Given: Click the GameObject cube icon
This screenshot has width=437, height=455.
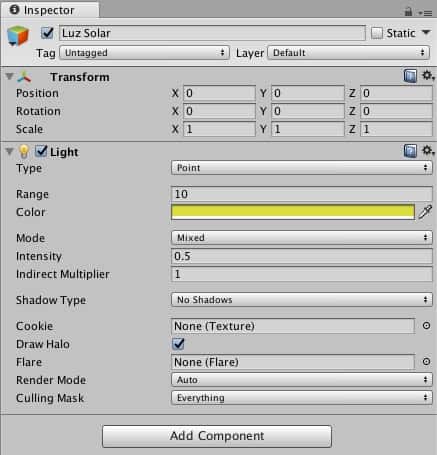Looking at the screenshot, I should pyautogui.click(x=18, y=36).
